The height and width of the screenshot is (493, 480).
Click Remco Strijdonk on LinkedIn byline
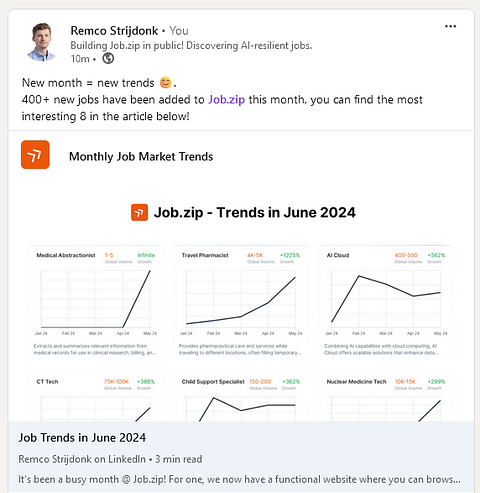pyautogui.click(x=82, y=459)
